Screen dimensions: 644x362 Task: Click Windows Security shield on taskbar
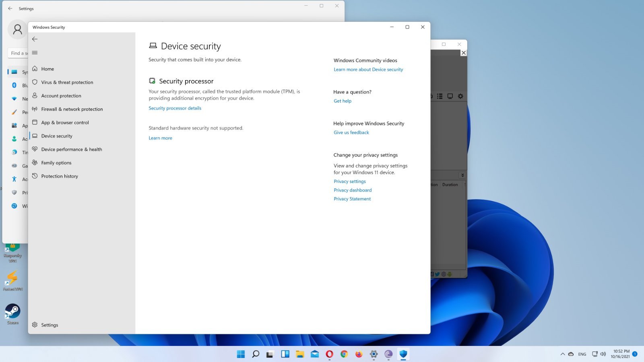(403, 354)
